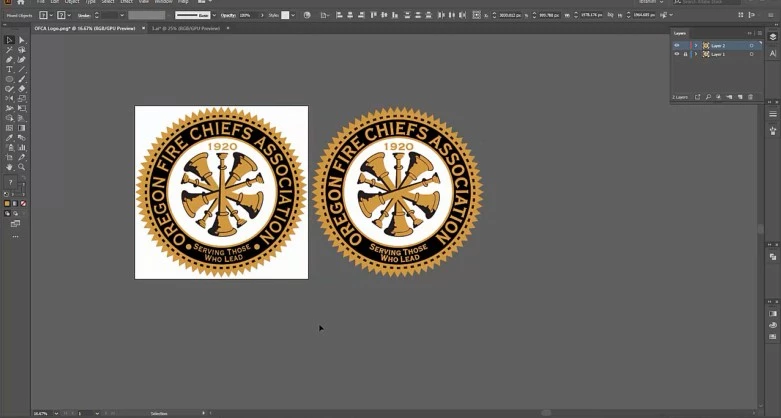Click the Home icon in the top bar

click(20, 2)
